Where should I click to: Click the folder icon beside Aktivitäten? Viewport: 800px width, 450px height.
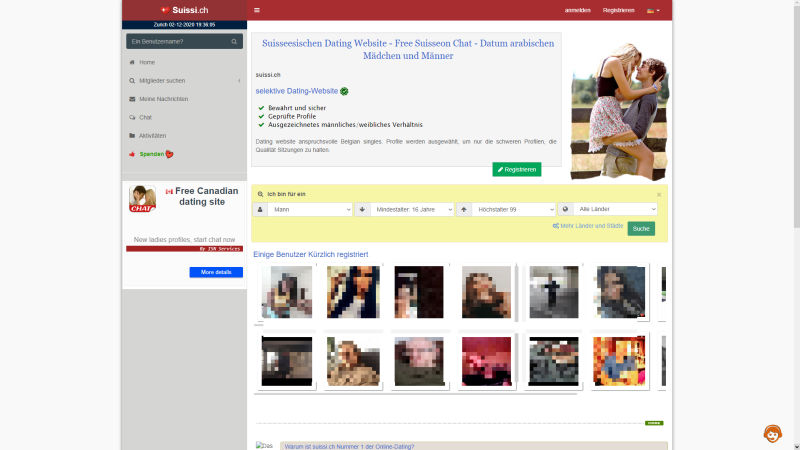132,136
